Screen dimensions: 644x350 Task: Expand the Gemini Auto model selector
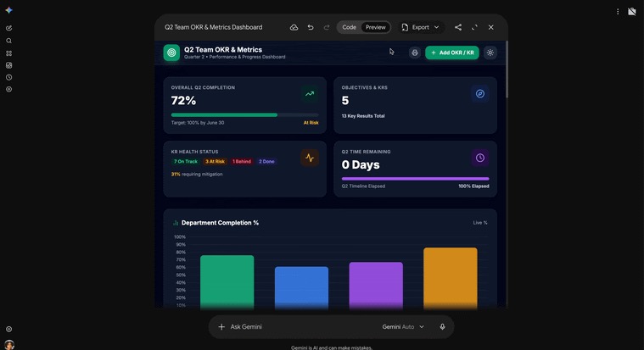(403, 327)
